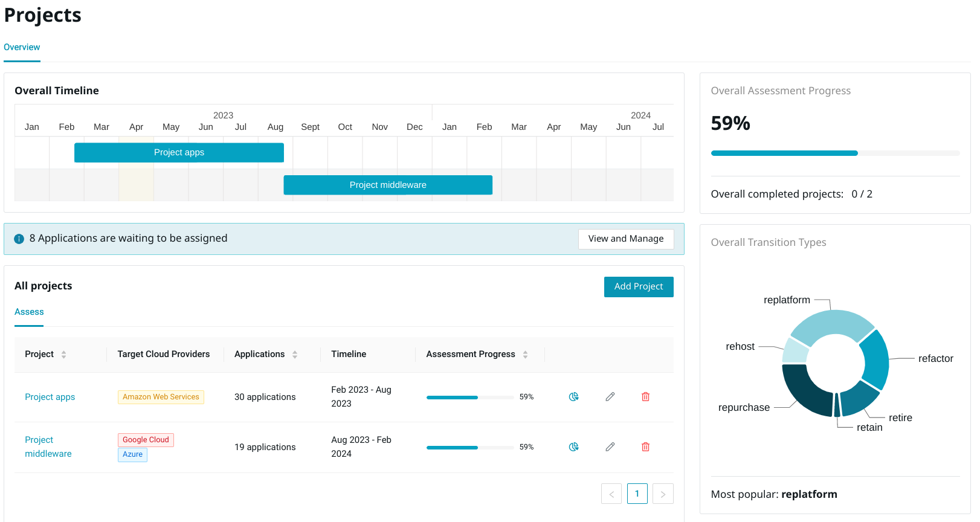This screenshot has height=522, width=980.
Task: Sort the table by the Project column
Action: click(x=63, y=355)
